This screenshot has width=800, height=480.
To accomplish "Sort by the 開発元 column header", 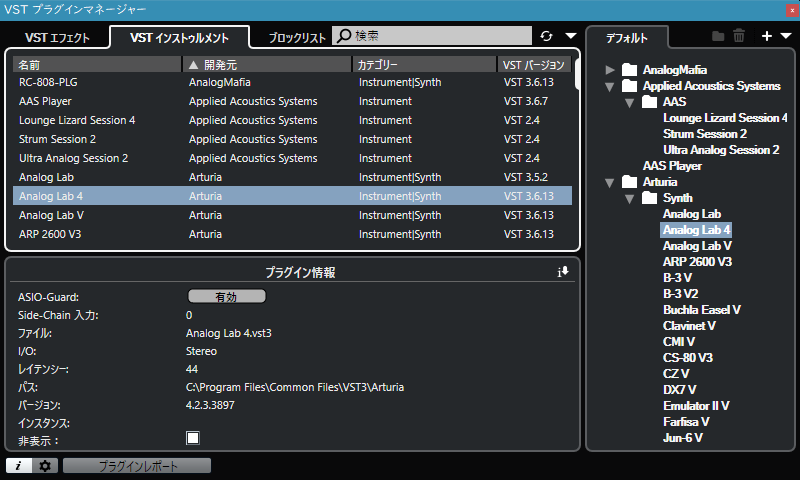I will tap(267, 65).
